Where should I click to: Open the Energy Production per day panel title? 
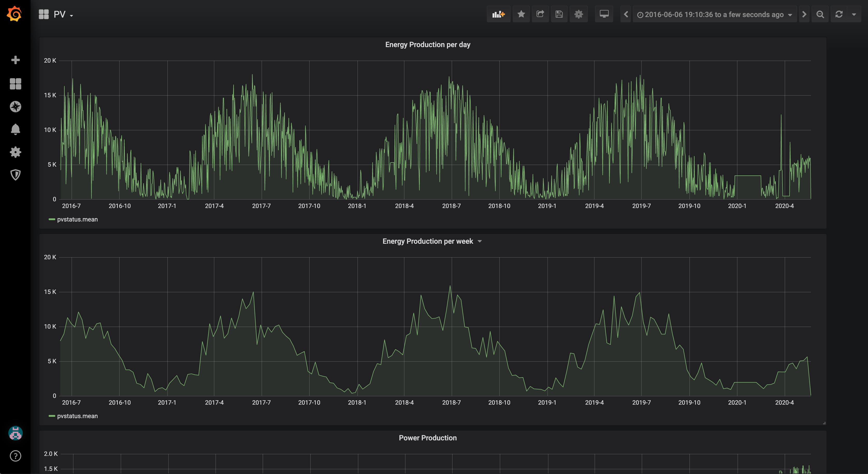coord(428,45)
